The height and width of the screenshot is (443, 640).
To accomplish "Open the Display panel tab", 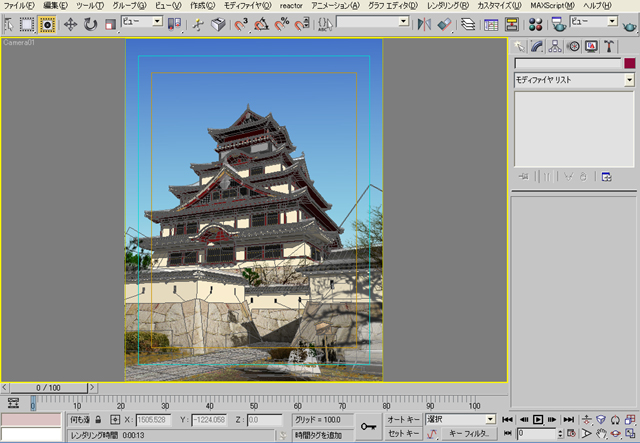I will coord(590,46).
